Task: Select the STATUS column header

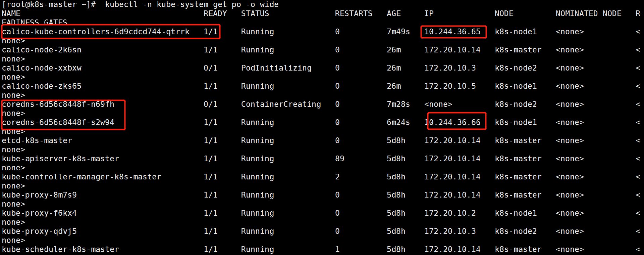Action: (255, 13)
